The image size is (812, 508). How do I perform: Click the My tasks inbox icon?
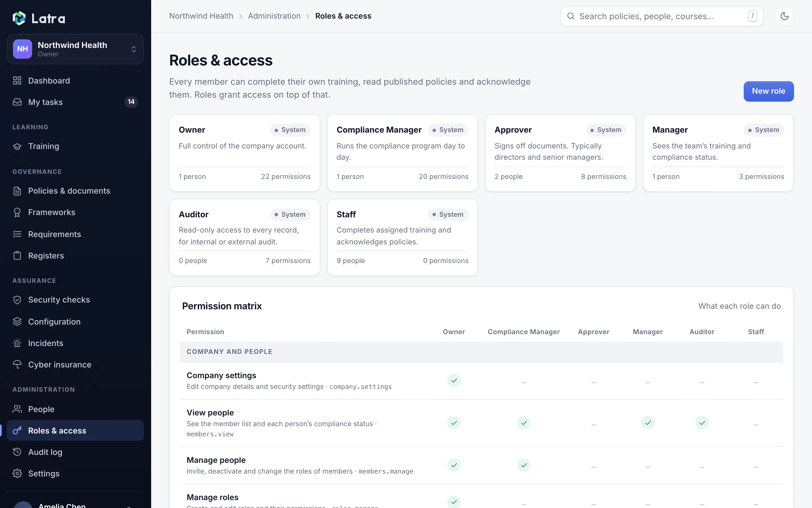point(17,102)
